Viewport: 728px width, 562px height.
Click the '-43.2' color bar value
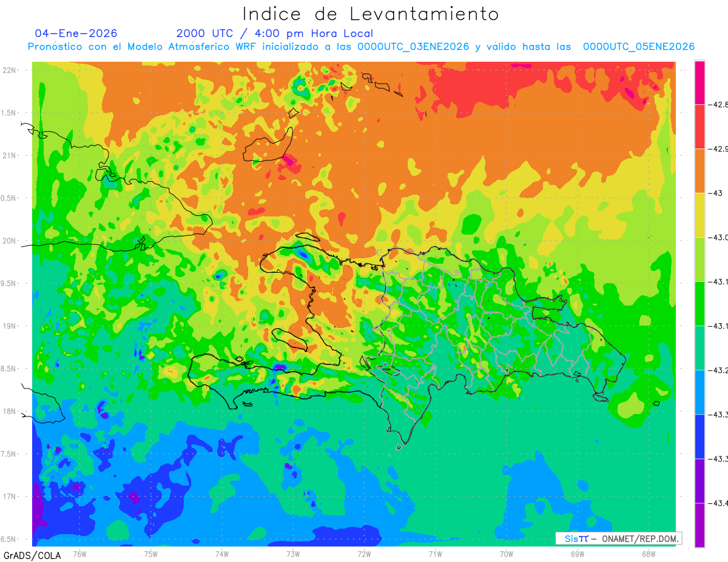pyautogui.click(x=720, y=370)
